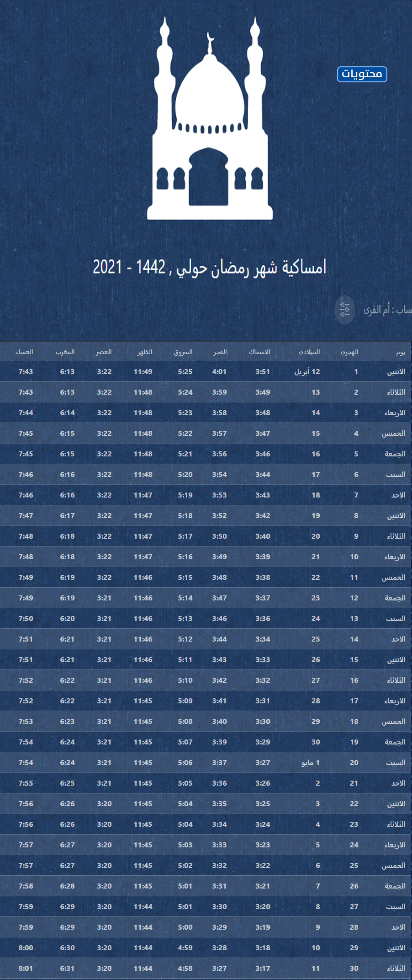This screenshot has width=412, height=980.
Task: Open the محتويات contents button
Action: (362, 74)
